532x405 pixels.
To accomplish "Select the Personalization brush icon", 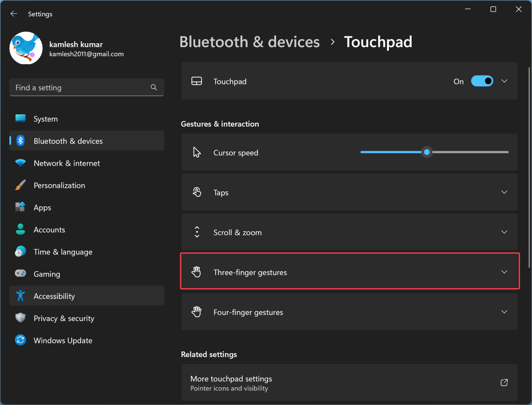I will coord(20,185).
